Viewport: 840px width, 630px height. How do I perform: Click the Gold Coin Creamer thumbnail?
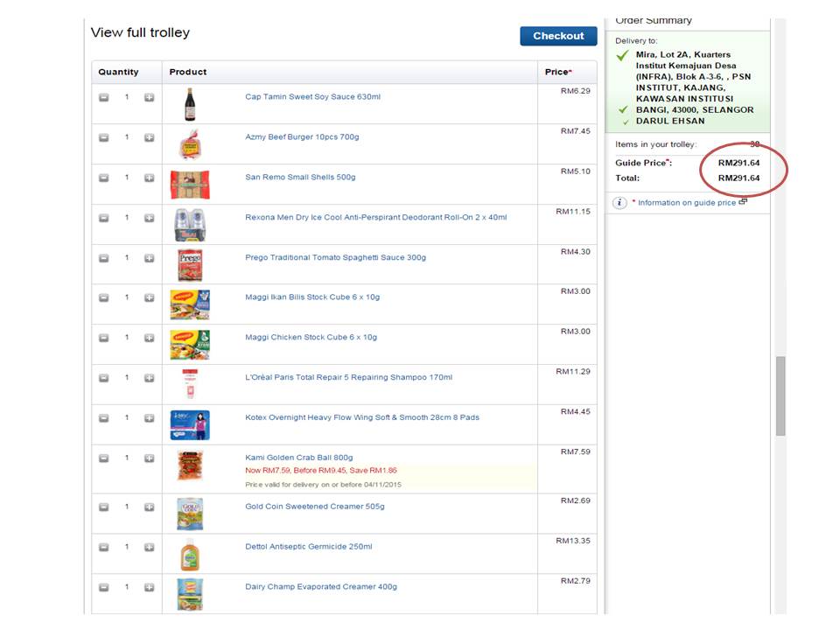click(x=190, y=514)
